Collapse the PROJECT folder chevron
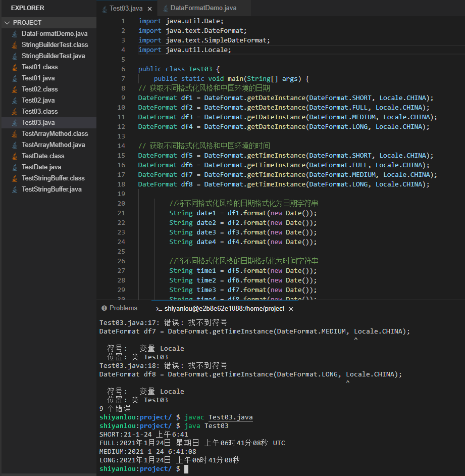 [x=7, y=23]
